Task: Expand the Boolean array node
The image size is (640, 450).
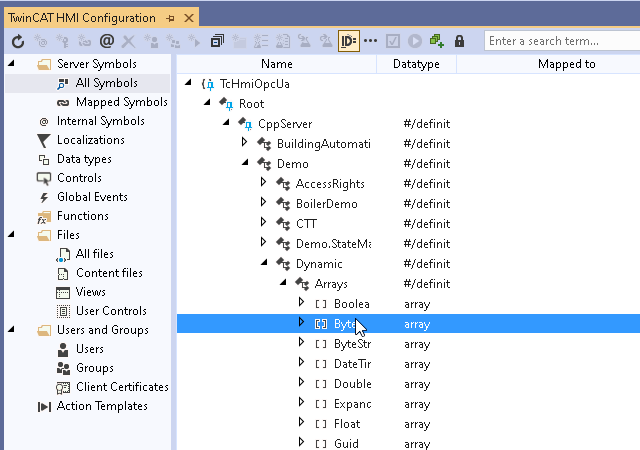Action: (301, 302)
